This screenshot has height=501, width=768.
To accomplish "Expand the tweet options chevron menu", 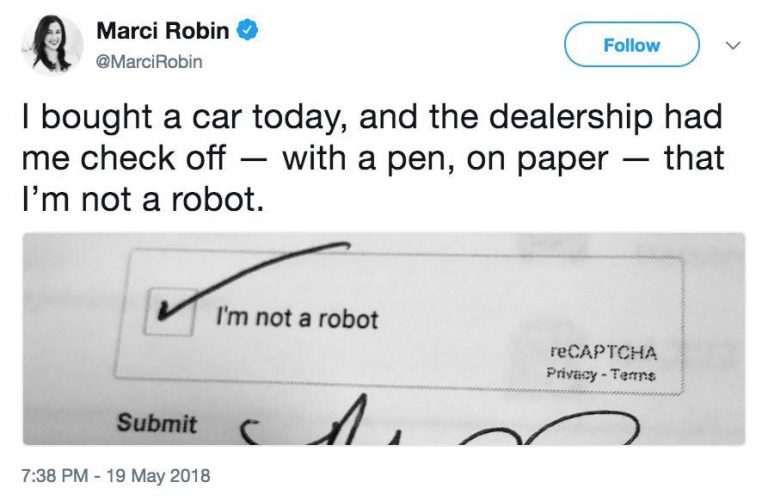I will pos(731,46).
